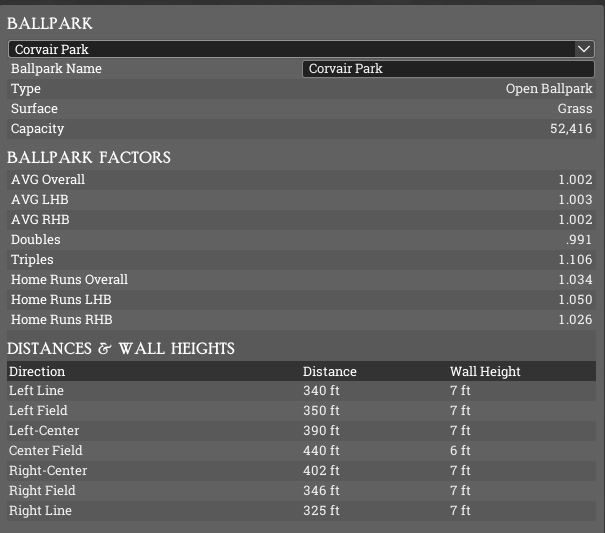Click the Wall Height column header
This screenshot has width=605, height=533.
(485, 371)
